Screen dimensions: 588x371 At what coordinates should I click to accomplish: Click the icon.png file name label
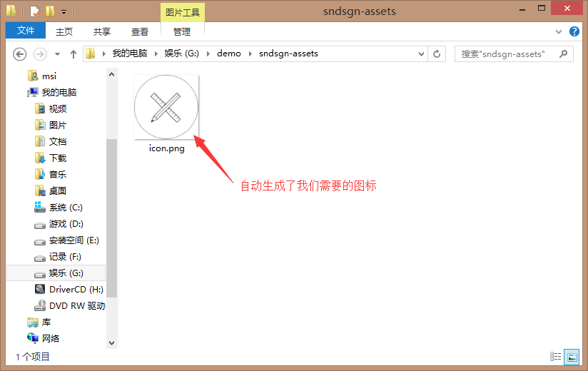(x=166, y=148)
